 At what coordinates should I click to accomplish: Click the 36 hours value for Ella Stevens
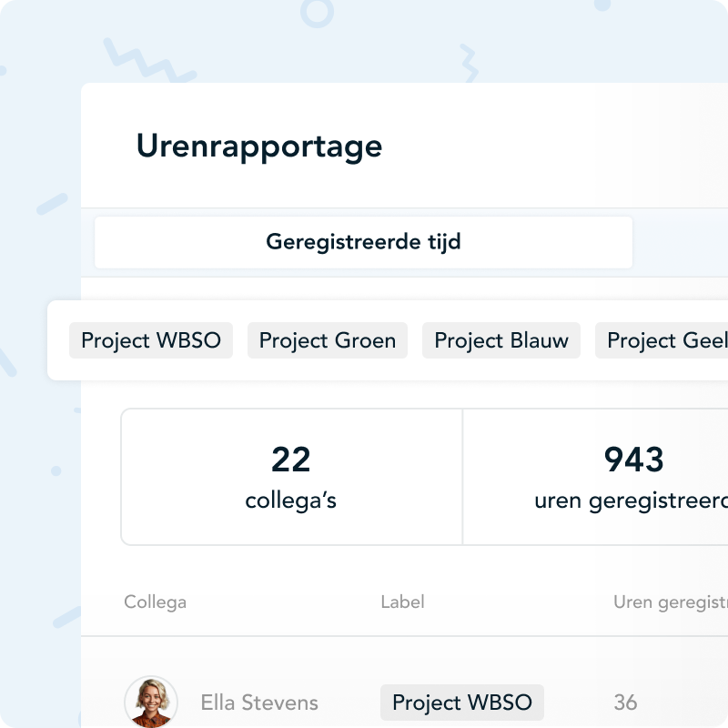[x=625, y=703]
